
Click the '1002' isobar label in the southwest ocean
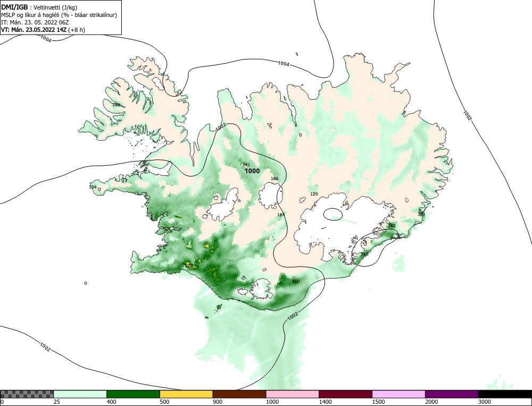pyautogui.click(x=45, y=347)
